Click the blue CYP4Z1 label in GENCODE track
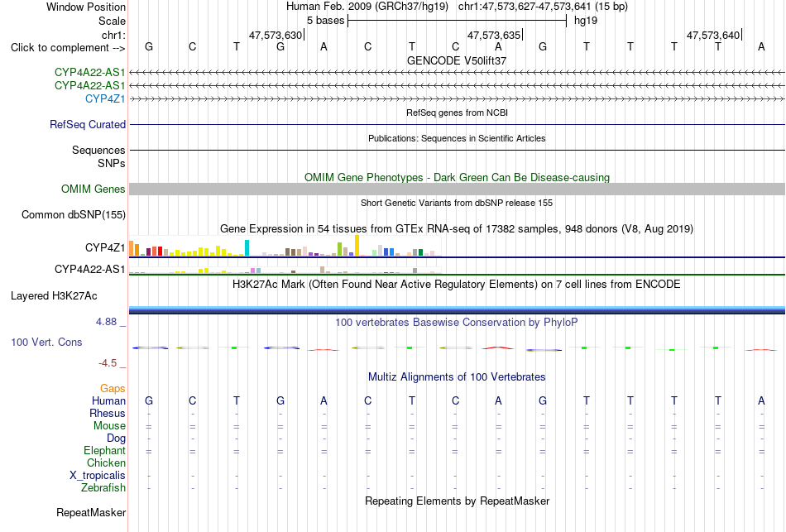Viewport: 786px width, 532px height. click(x=105, y=98)
